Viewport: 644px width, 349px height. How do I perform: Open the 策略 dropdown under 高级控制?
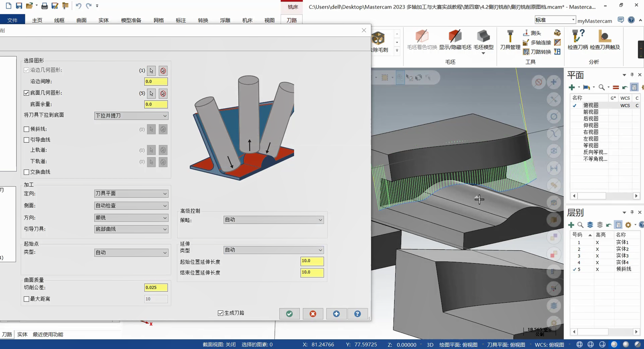click(273, 220)
